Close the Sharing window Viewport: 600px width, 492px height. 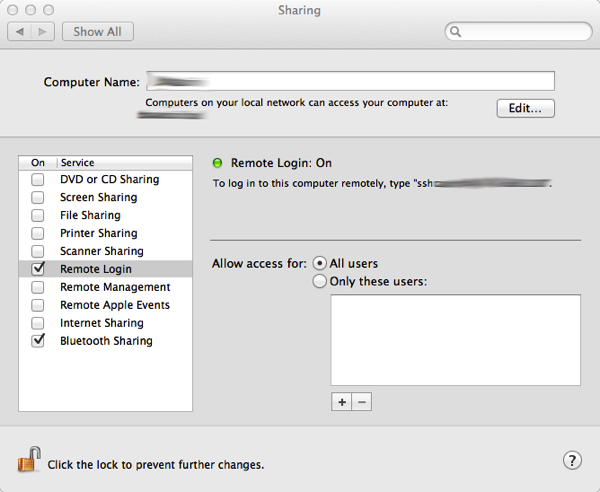pos(13,10)
